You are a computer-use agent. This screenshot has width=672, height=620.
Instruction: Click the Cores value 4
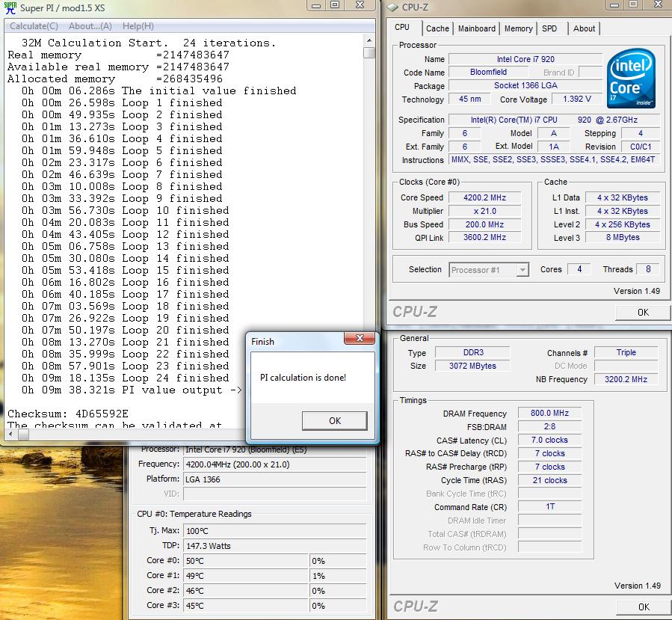579,268
